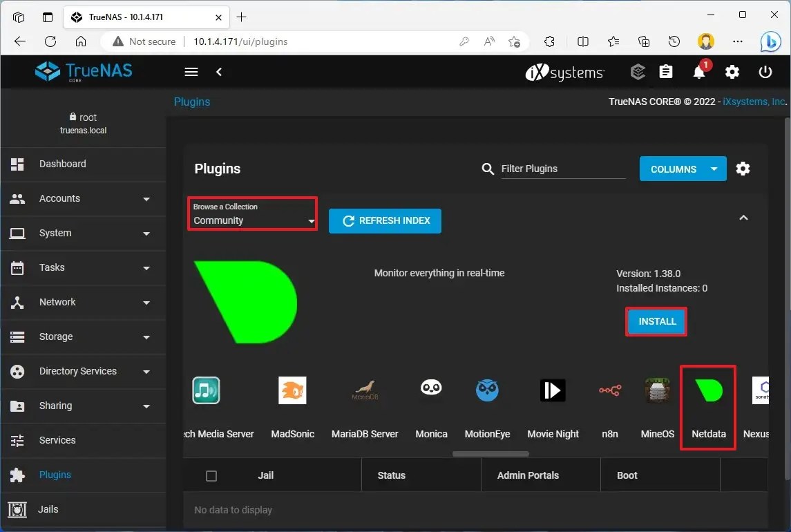Click the REFRESH INDEX button
Screen dimensions: 791x532
(x=385, y=220)
